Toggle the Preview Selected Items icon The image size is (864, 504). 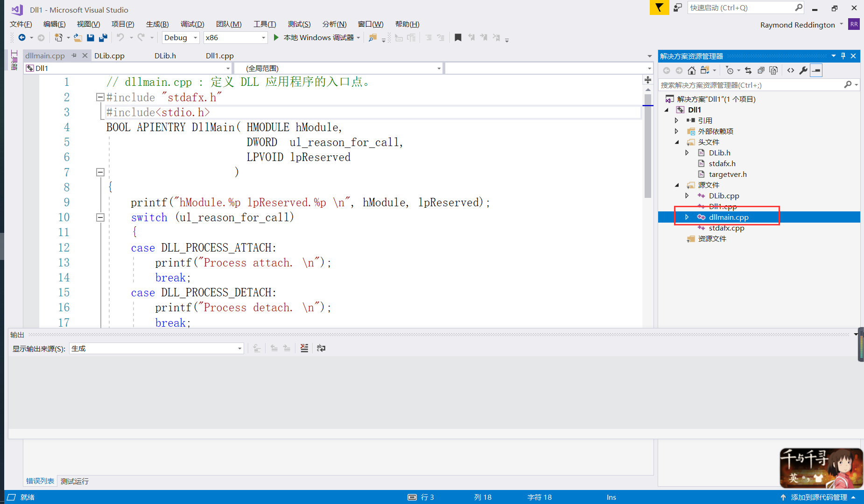pyautogui.click(x=816, y=70)
